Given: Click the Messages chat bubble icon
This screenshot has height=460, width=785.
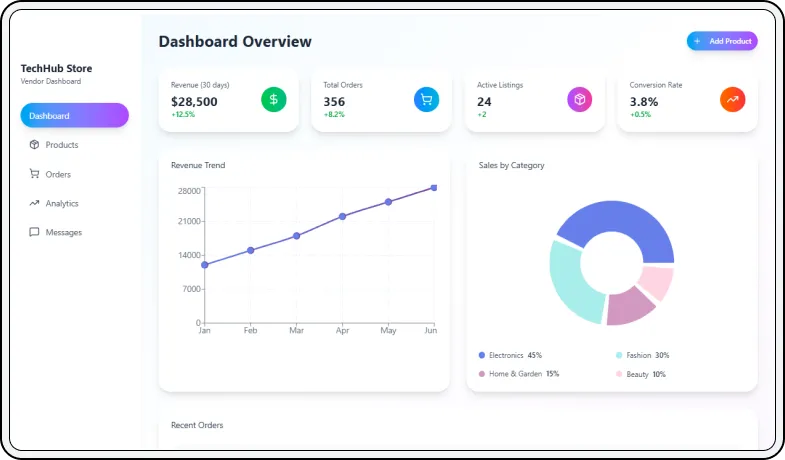Looking at the screenshot, I should (35, 232).
